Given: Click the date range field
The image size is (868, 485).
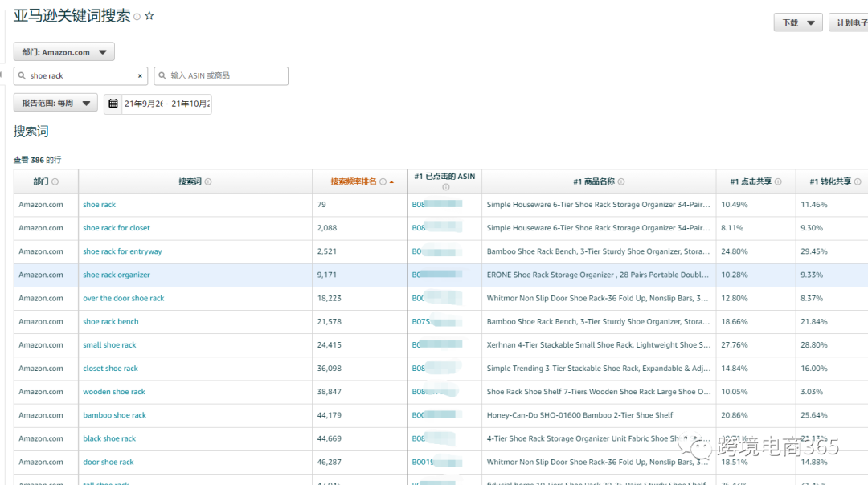Looking at the screenshot, I should tap(166, 104).
